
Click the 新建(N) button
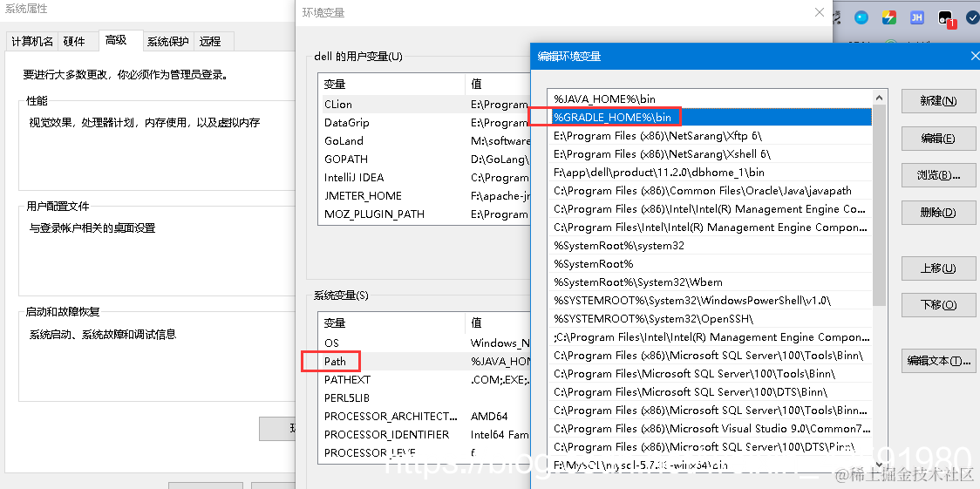(938, 101)
